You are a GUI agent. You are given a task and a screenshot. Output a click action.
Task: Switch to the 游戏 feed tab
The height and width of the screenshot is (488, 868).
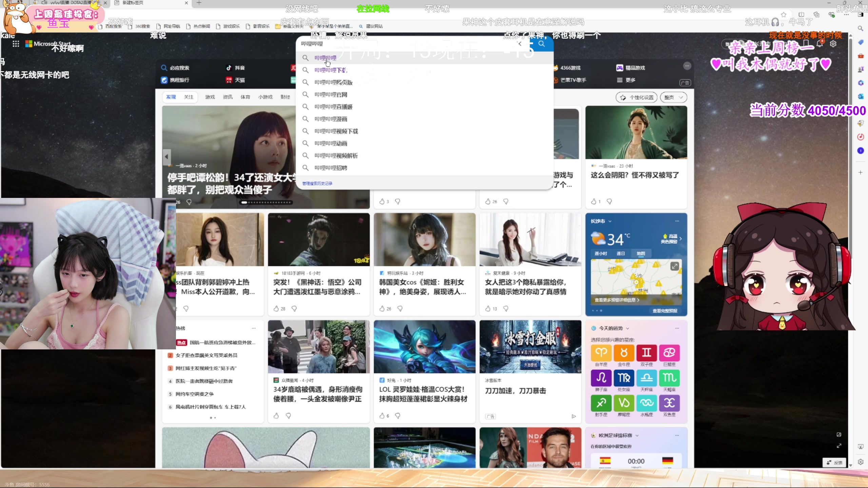(x=210, y=97)
